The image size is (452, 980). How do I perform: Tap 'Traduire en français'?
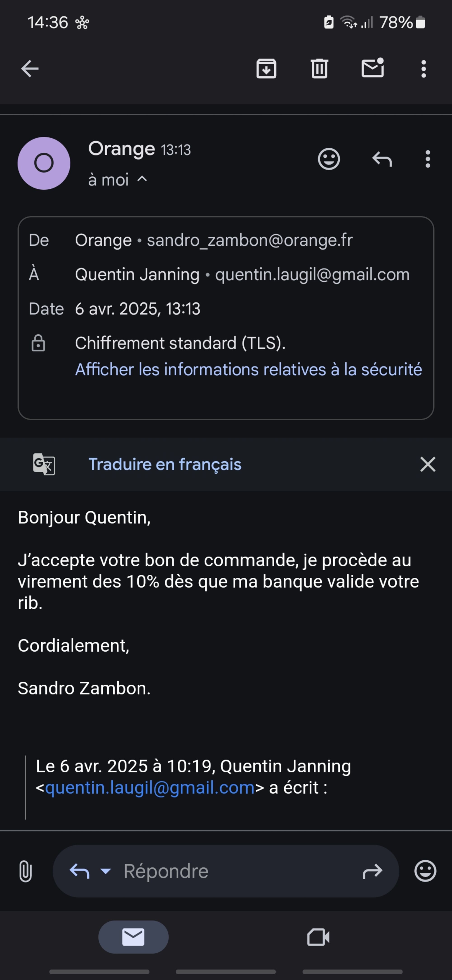[165, 464]
